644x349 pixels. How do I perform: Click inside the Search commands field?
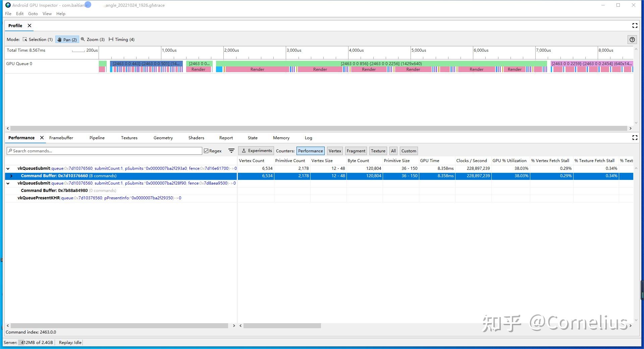(104, 151)
